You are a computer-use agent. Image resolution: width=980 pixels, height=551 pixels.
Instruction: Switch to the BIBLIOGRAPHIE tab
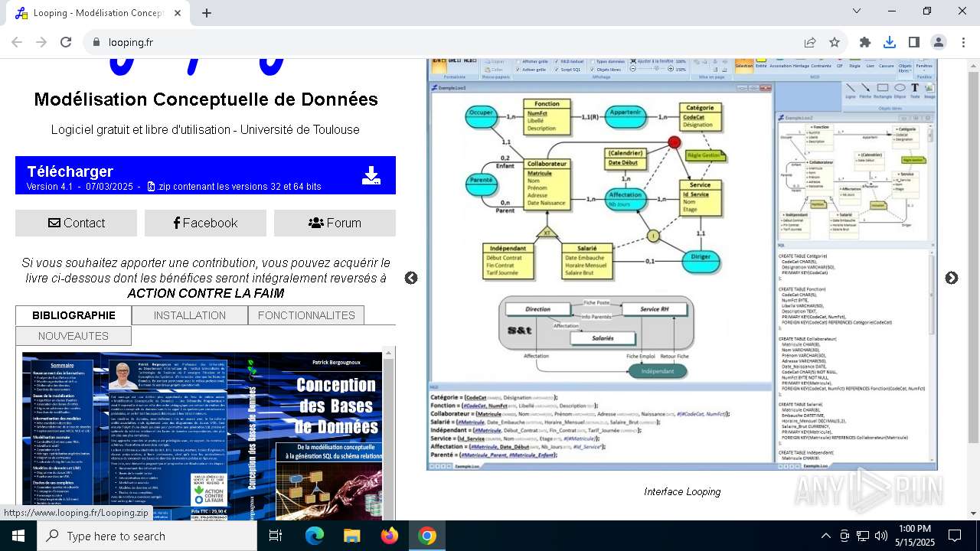[x=73, y=315]
